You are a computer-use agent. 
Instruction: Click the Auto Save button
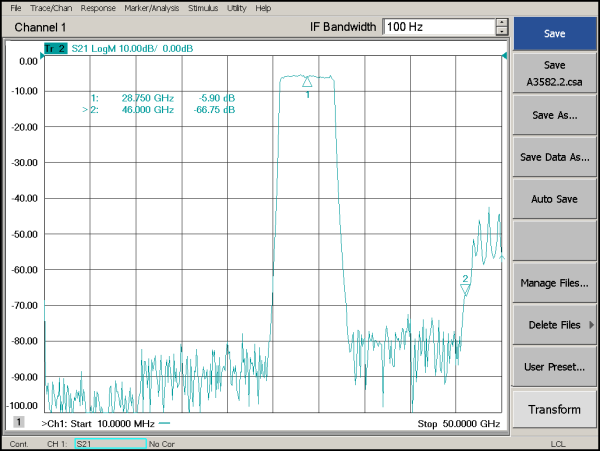pyautogui.click(x=554, y=199)
